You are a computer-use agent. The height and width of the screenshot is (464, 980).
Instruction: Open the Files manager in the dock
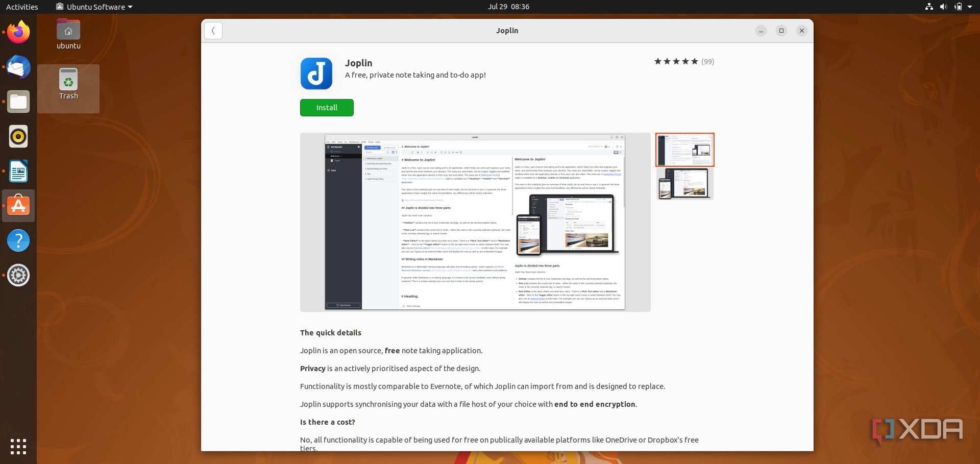tap(18, 102)
